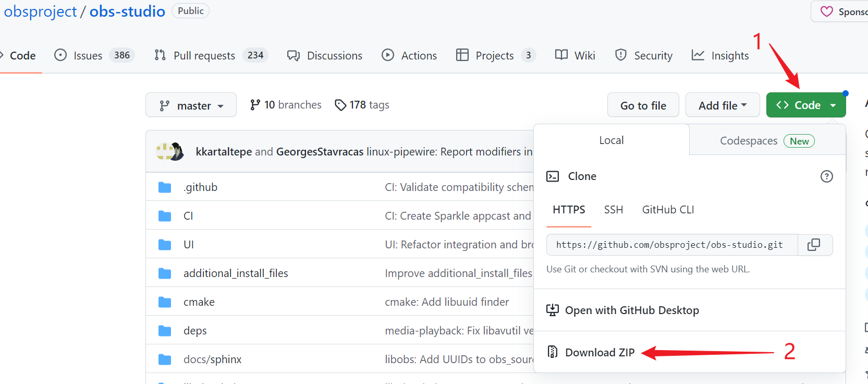868x384 pixels.
Task: Open the master branch dropdown
Action: point(191,105)
